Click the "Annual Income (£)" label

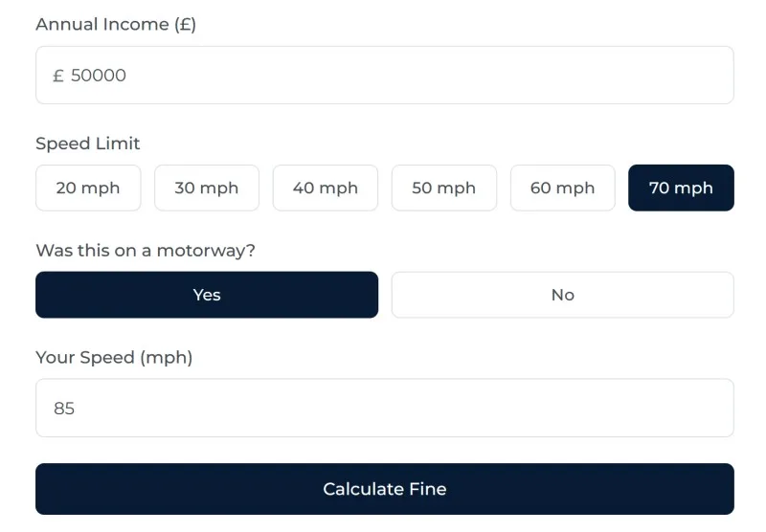116,25
